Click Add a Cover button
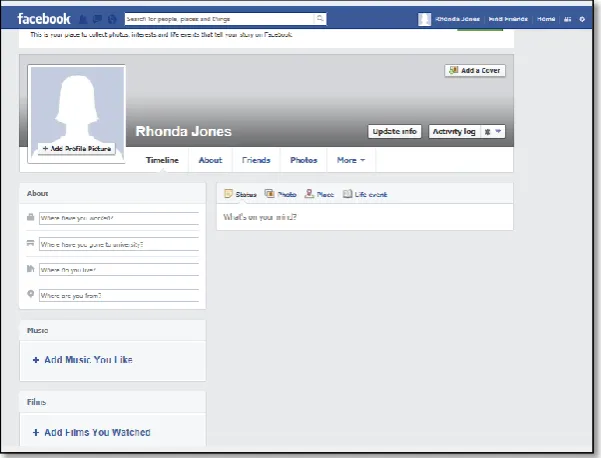 point(475,71)
